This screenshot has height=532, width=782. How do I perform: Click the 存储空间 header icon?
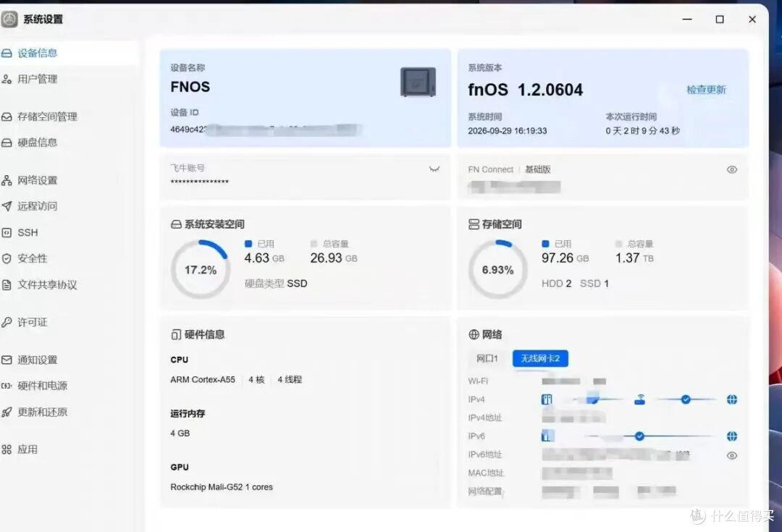coord(474,224)
